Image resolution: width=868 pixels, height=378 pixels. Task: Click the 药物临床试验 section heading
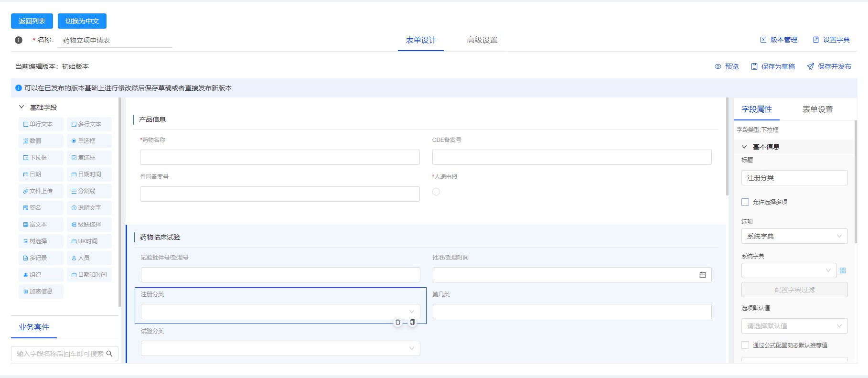(160, 238)
